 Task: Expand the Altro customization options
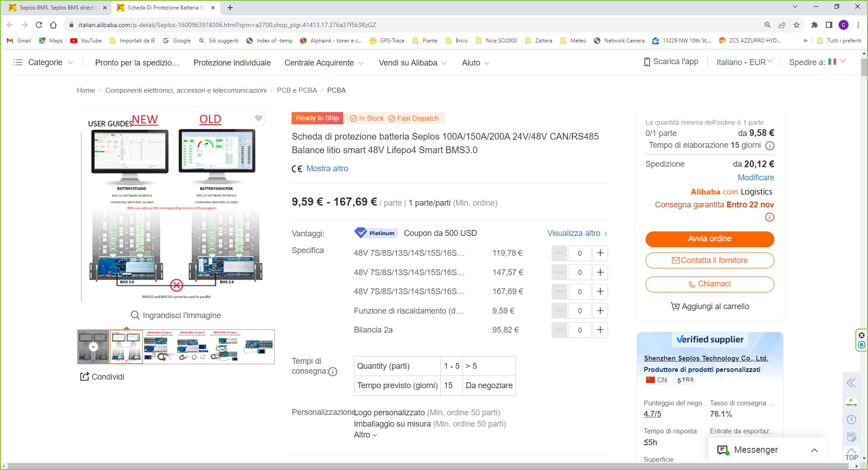pyautogui.click(x=365, y=435)
